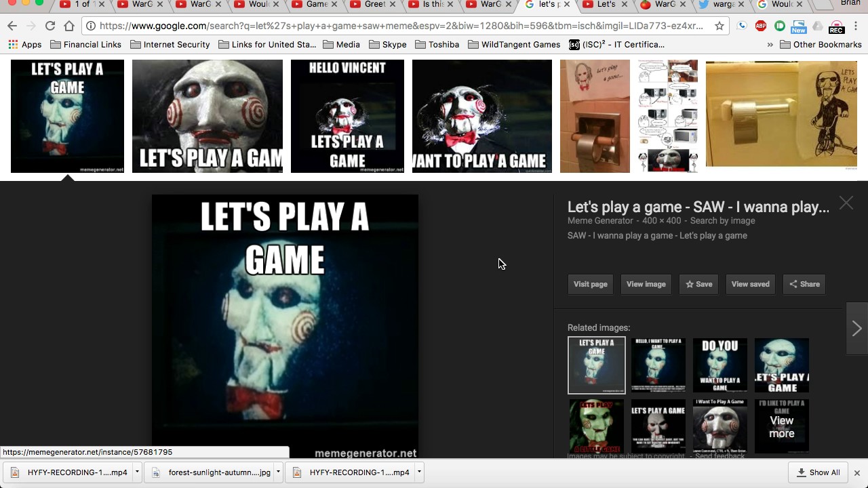The height and width of the screenshot is (488, 868).
Task: Close the first YouTube tab '1 of'
Action: point(102,4)
